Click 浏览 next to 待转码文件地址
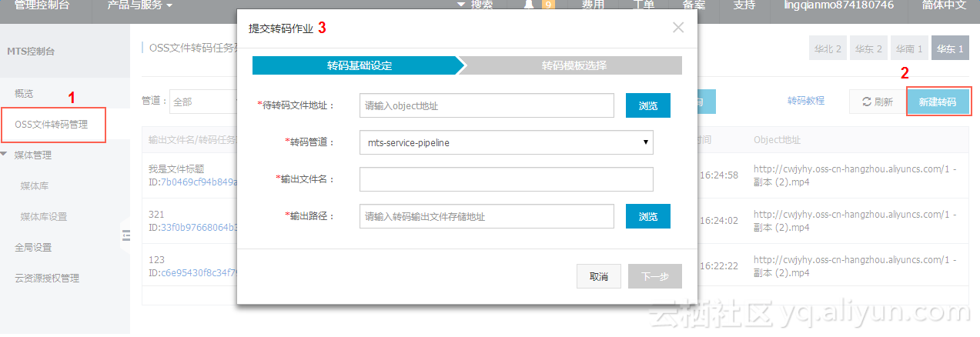 click(648, 105)
